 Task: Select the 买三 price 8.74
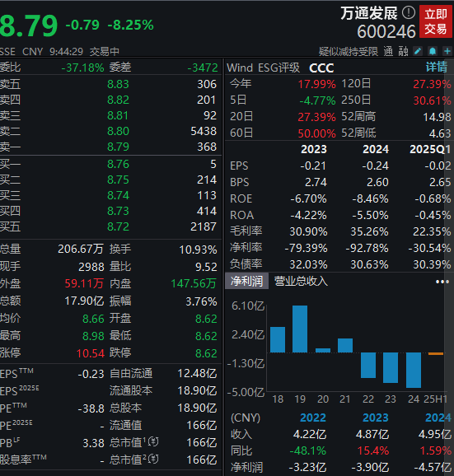coord(118,195)
